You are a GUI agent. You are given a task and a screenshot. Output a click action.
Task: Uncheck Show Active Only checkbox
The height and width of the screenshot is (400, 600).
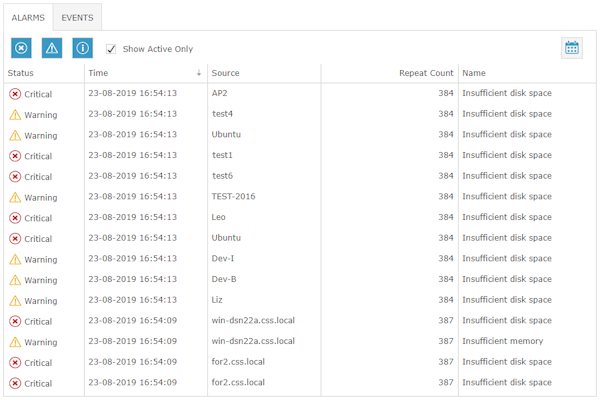click(111, 49)
